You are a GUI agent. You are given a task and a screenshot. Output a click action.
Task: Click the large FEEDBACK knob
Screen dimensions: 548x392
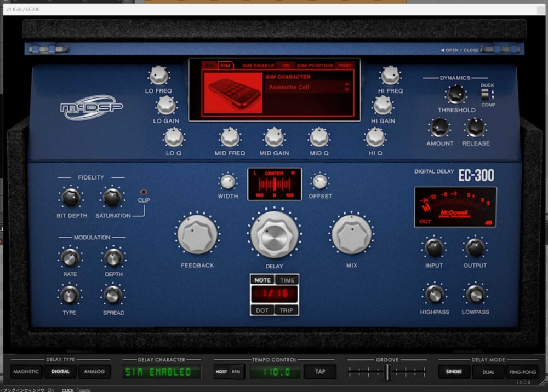coord(197,234)
